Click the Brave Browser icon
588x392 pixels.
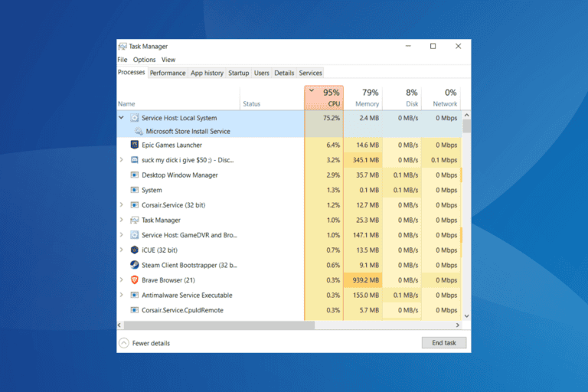135,280
